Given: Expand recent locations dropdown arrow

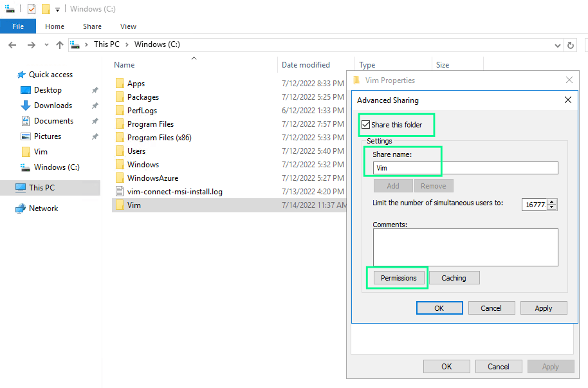Looking at the screenshot, I should point(45,45).
